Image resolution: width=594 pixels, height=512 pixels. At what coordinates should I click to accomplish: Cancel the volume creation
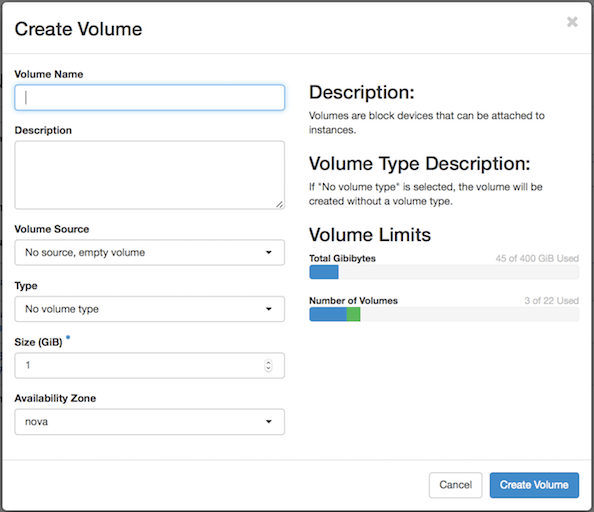pyautogui.click(x=455, y=485)
